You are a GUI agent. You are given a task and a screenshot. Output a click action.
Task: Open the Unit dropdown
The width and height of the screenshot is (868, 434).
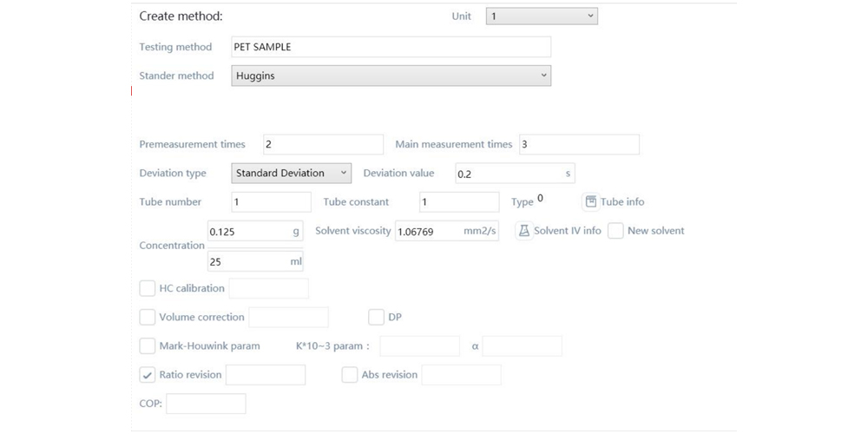tap(542, 16)
